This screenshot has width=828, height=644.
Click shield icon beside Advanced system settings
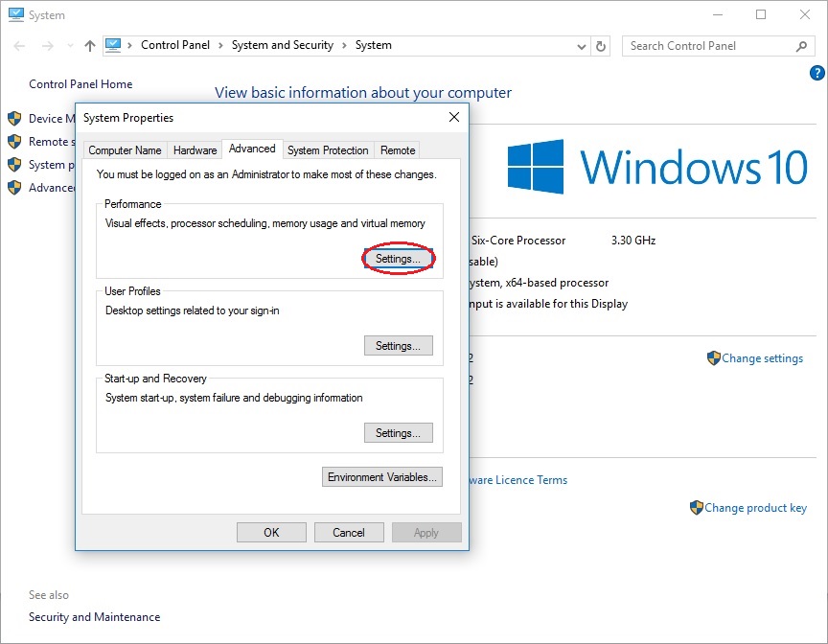click(14, 188)
